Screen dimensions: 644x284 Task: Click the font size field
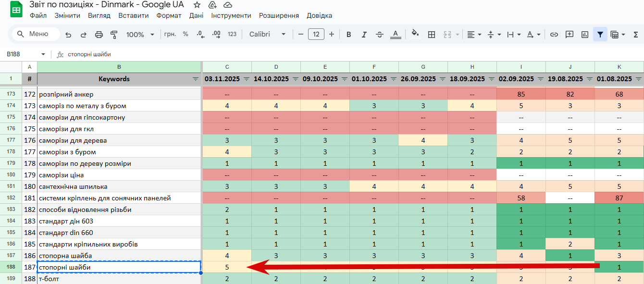click(x=316, y=35)
